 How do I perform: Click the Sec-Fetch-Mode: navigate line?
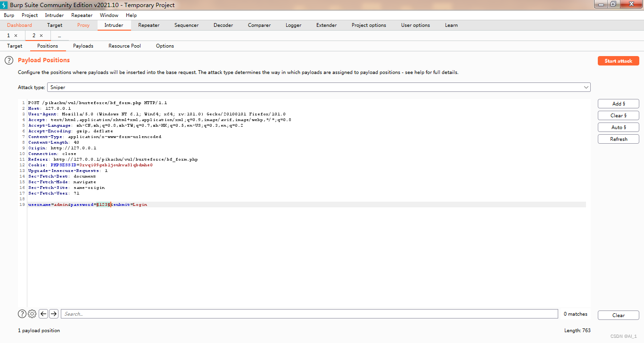62,182
